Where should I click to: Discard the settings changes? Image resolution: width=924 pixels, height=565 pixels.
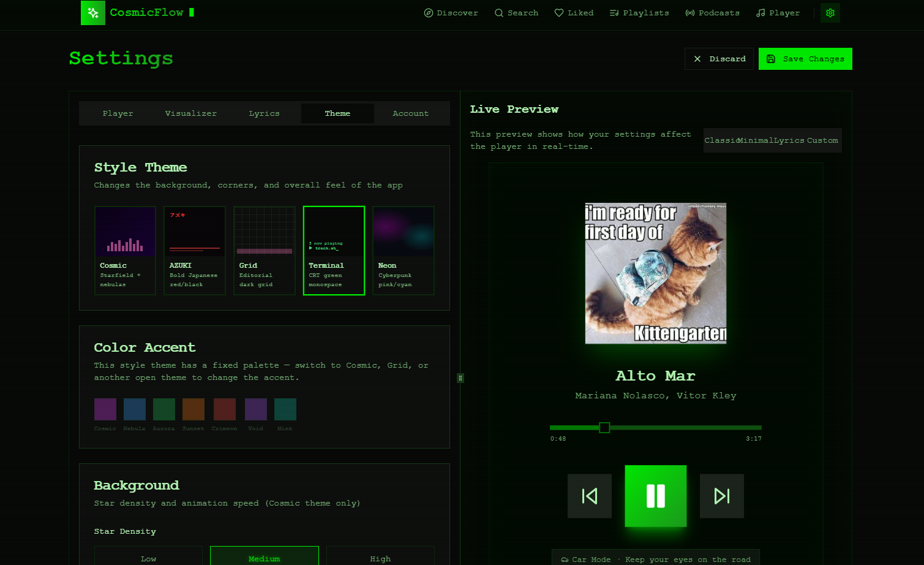[719, 59]
